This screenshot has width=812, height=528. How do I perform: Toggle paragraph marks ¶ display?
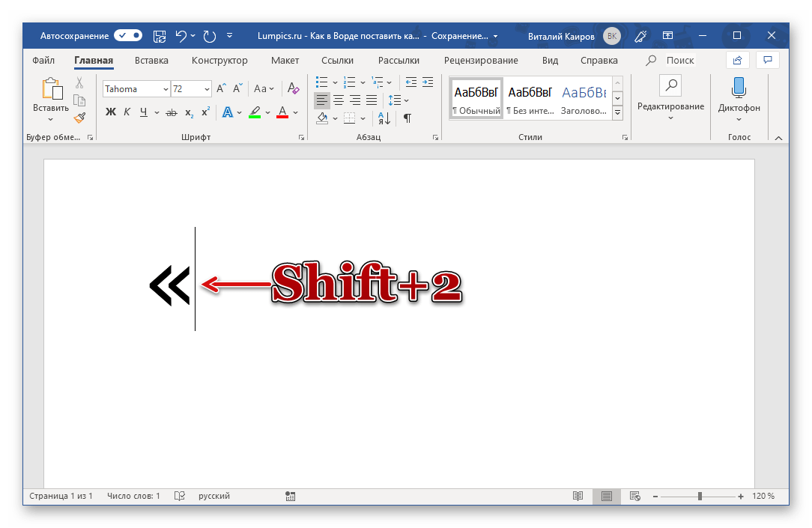pos(407,118)
